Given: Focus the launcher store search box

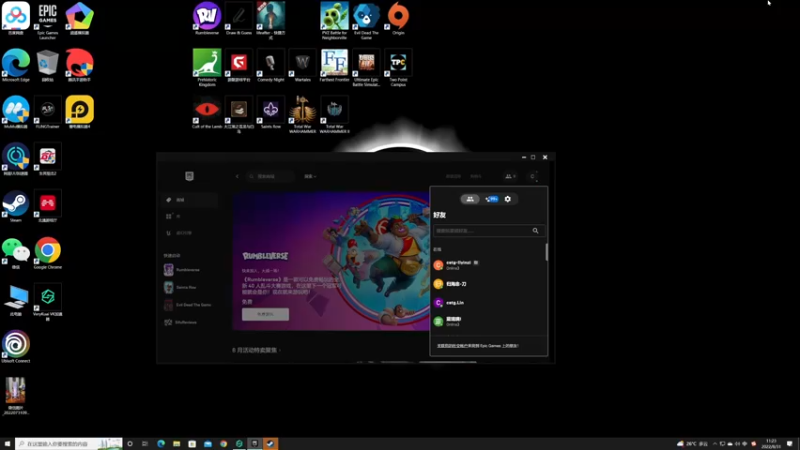Looking at the screenshot, I should tap(270, 177).
